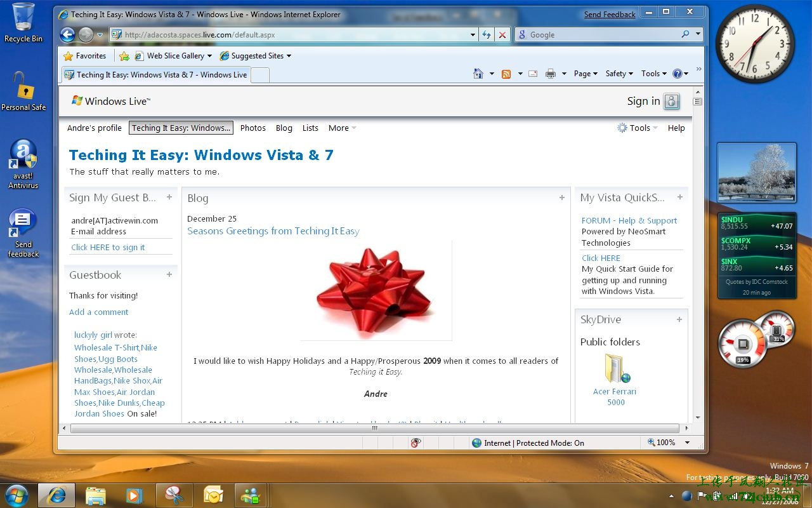Open the Page menu dropdown
The height and width of the screenshot is (508, 812).
pos(586,74)
